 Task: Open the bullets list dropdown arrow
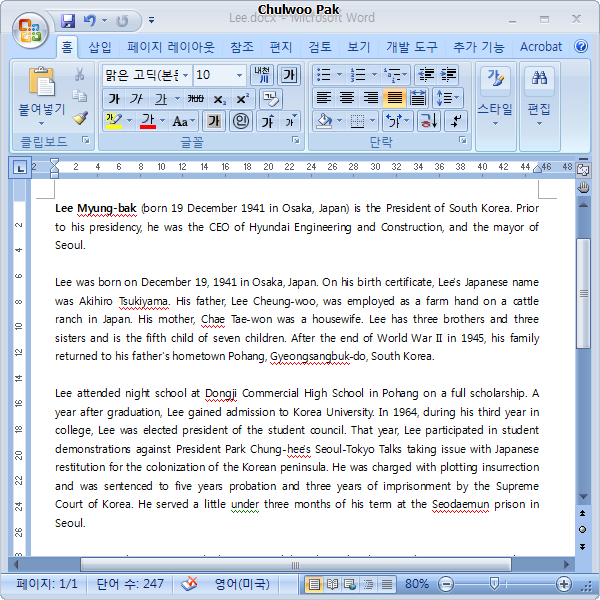(339, 75)
